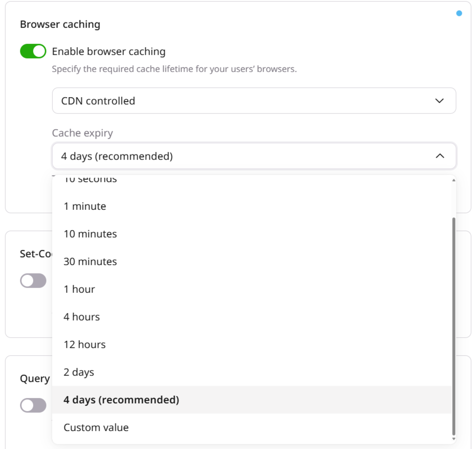
Task: Open the CDN controlled dropdown
Action: 254,101
